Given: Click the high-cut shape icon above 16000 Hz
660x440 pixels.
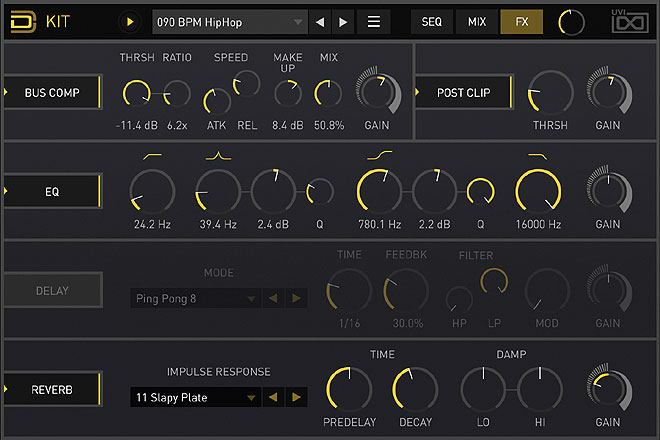Looking at the screenshot, I should (x=537, y=156).
